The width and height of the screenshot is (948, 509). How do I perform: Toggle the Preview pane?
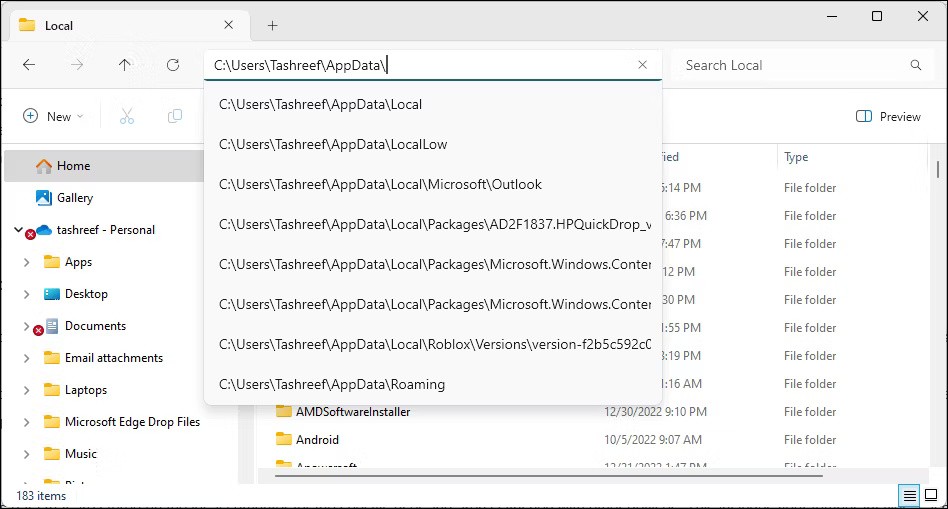click(x=888, y=117)
